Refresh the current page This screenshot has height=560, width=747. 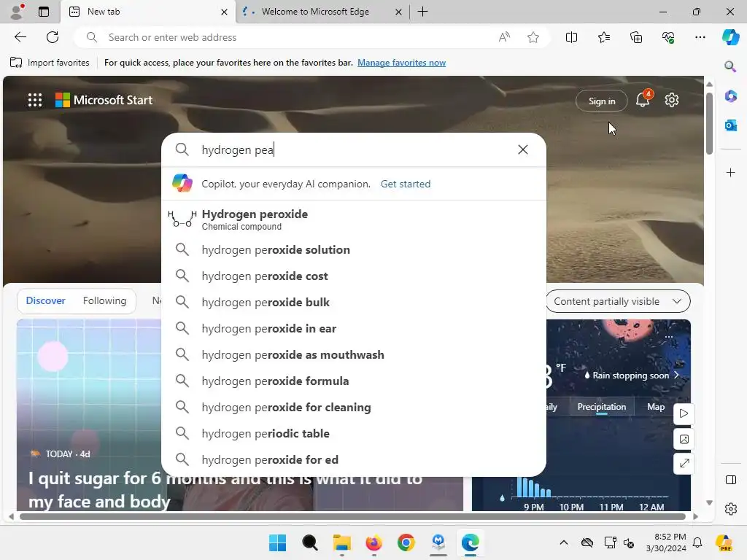click(x=53, y=37)
